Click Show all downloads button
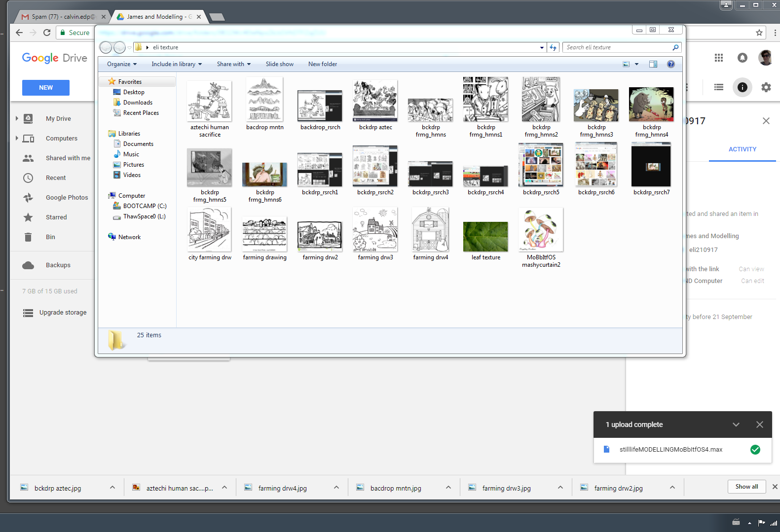780x532 pixels. (746, 487)
